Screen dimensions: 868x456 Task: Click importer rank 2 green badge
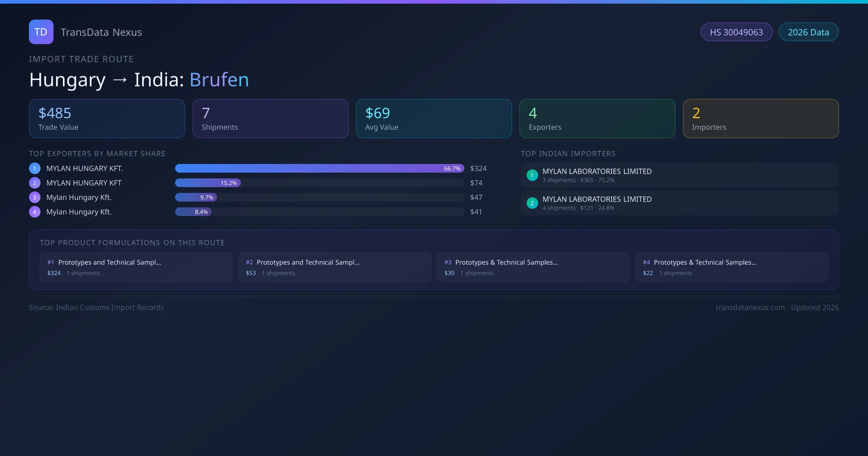pyautogui.click(x=532, y=203)
